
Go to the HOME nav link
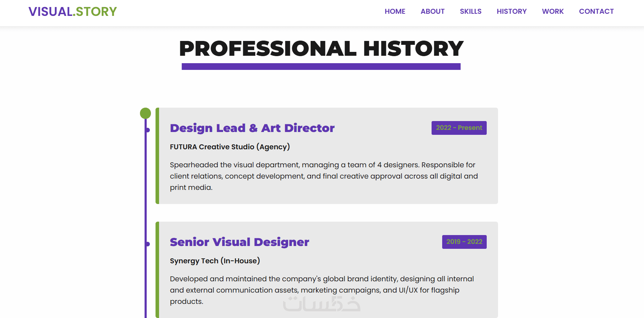pyautogui.click(x=395, y=11)
